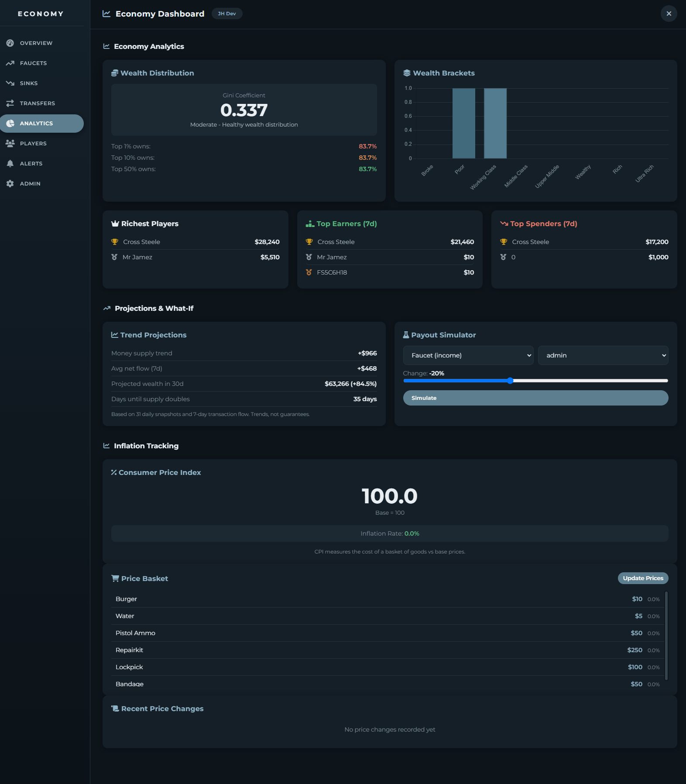Image resolution: width=686 pixels, height=784 pixels.
Task: Click the JH Dev badge
Action: pos(227,14)
